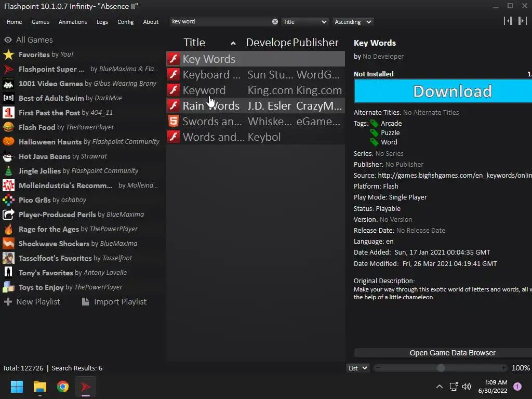Open Shockwave Shockers playlist icon
Screen dimensions: 532x399
tap(8, 244)
